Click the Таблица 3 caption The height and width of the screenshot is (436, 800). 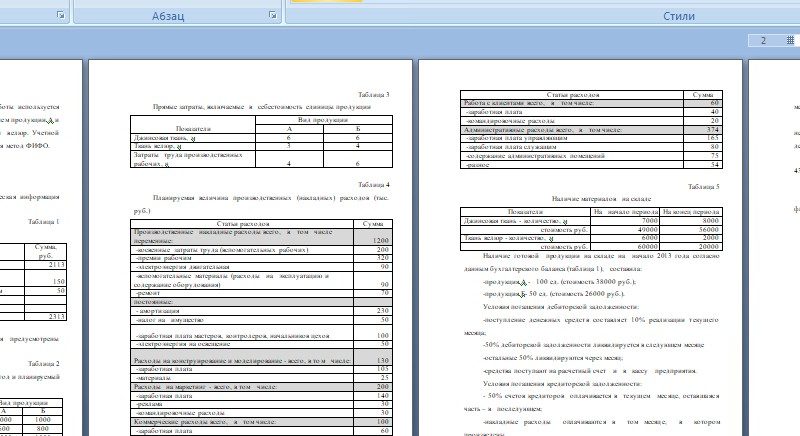pos(375,94)
